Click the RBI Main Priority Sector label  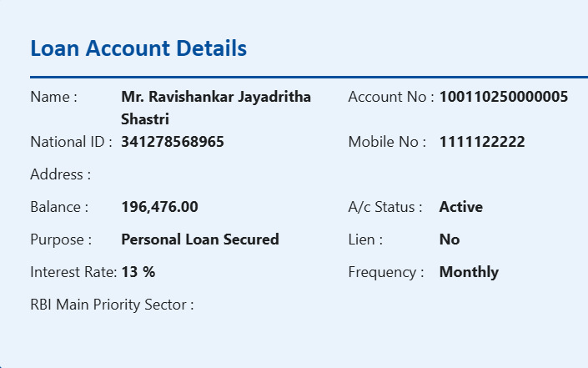(112, 305)
